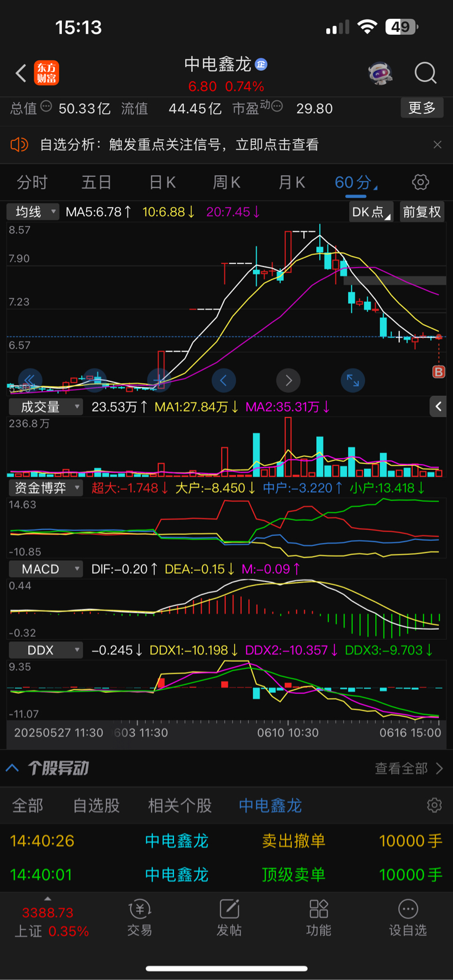Tap the 小户:13.418 value
This screenshot has height=980, width=453.
pos(388,488)
